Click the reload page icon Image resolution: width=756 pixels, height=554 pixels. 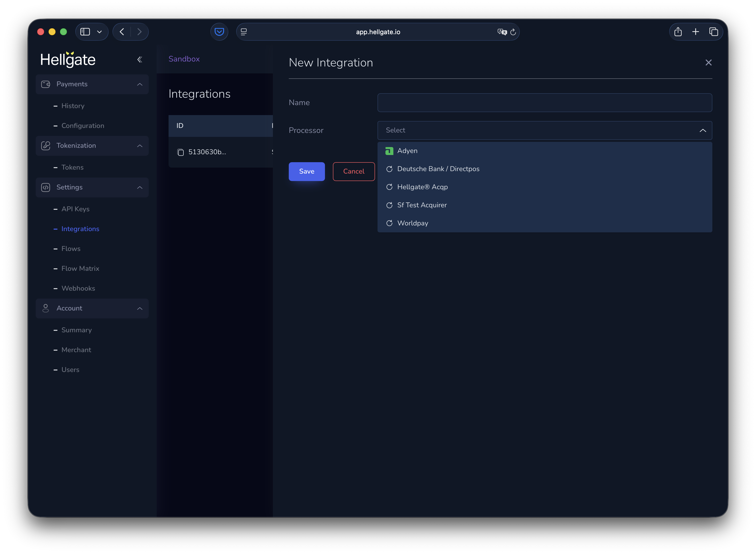click(513, 32)
